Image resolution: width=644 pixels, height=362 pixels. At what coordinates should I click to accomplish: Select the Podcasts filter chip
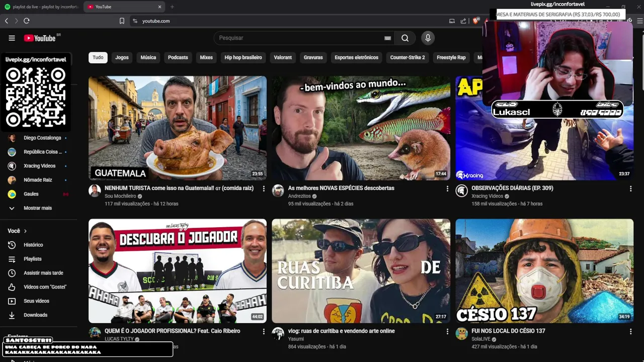(x=178, y=57)
